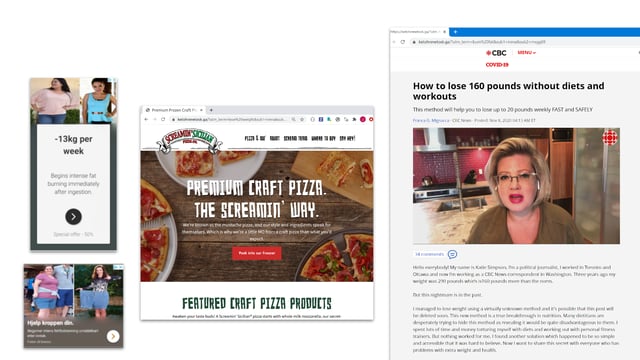Click the reload button in the CBC window
The width and height of the screenshot is (640, 360).
403,42
